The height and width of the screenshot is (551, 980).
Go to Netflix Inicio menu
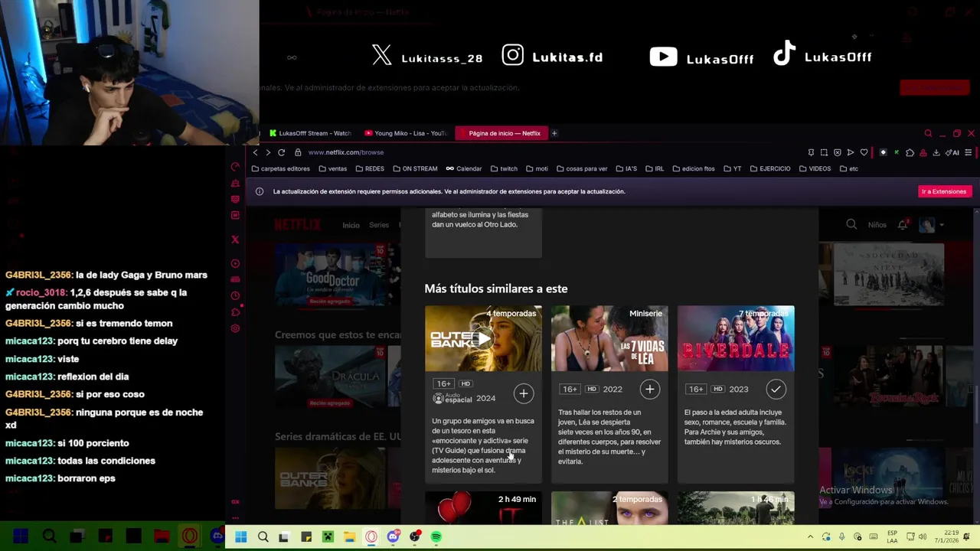pyautogui.click(x=351, y=225)
